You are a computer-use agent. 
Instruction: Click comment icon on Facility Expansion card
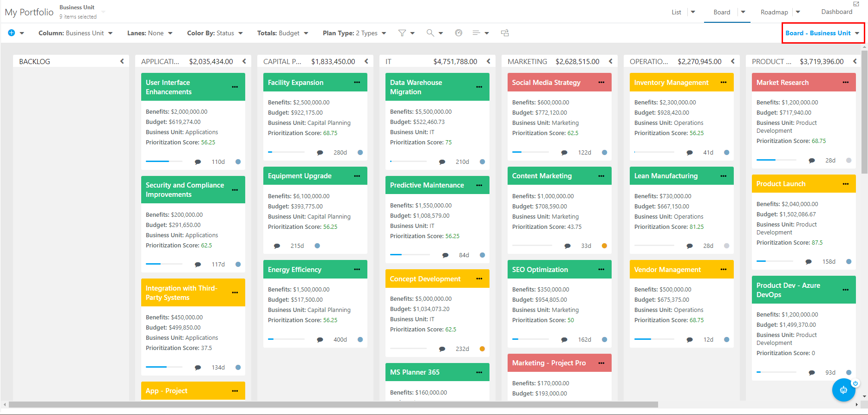click(x=320, y=153)
